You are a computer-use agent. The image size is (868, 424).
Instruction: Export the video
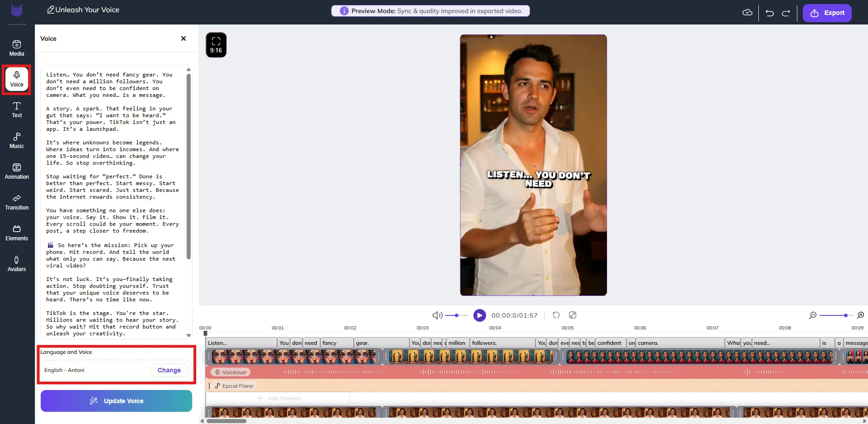tap(827, 13)
